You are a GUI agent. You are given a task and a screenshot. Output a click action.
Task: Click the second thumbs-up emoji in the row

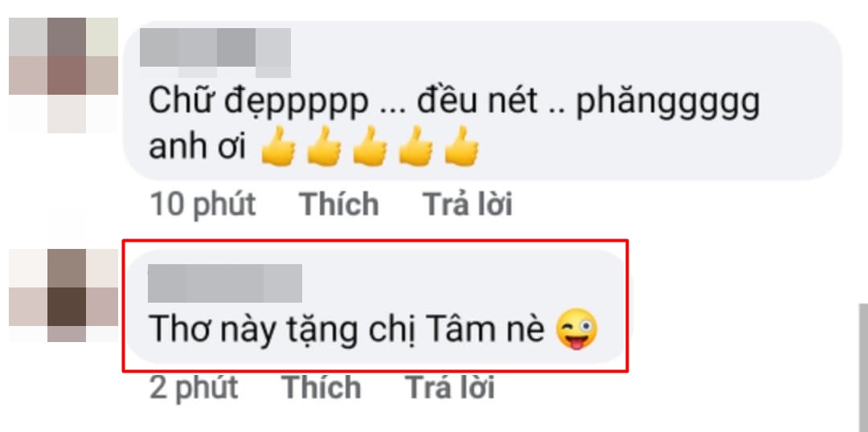[x=324, y=147]
